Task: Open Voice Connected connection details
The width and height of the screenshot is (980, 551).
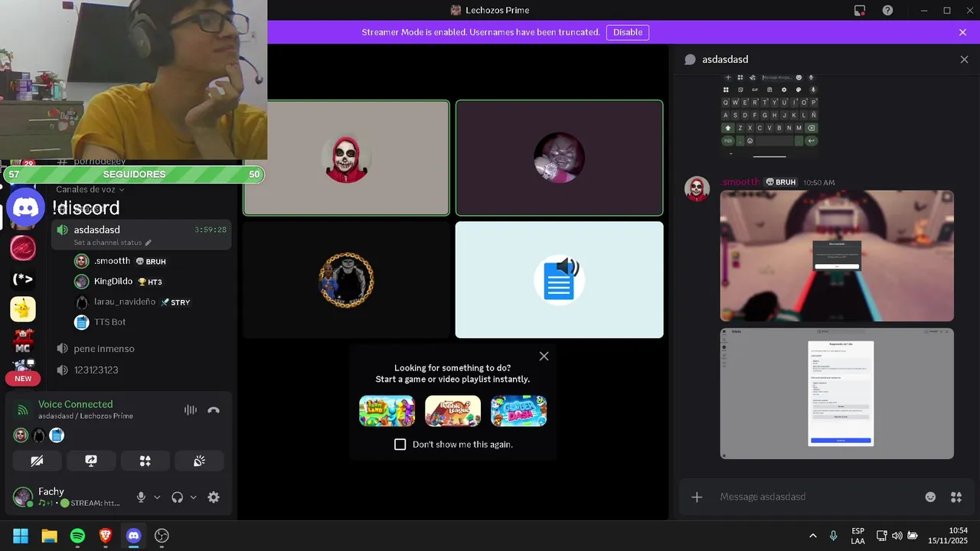Action: click(x=75, y=404)
